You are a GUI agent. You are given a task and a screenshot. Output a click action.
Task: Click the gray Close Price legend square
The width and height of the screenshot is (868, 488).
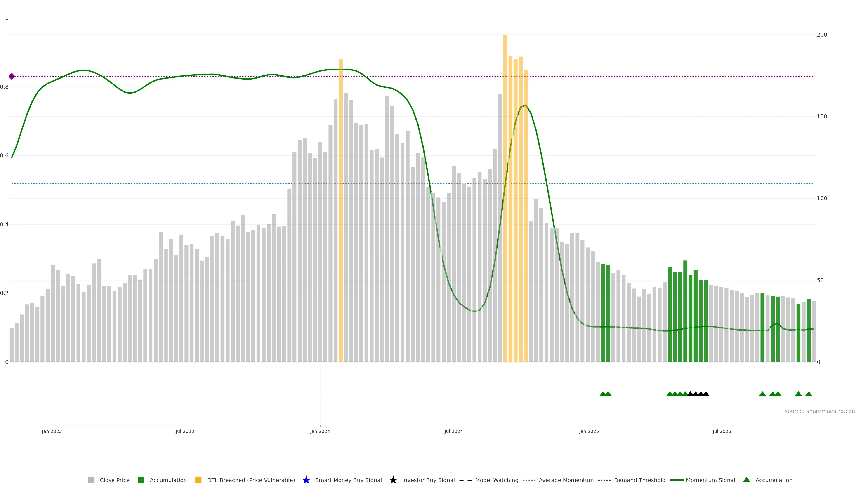pyautogui.click(x=91, y=480)
